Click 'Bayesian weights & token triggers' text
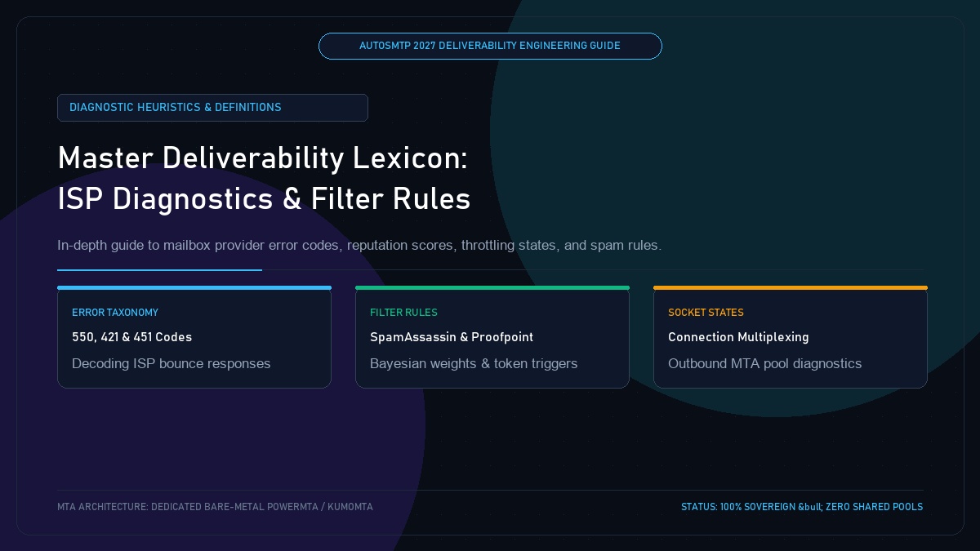 pos(474,363)
